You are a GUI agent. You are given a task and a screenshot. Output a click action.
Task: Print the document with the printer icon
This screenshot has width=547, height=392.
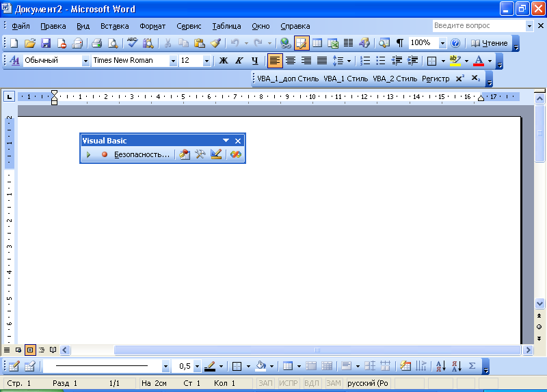[96, 43]
